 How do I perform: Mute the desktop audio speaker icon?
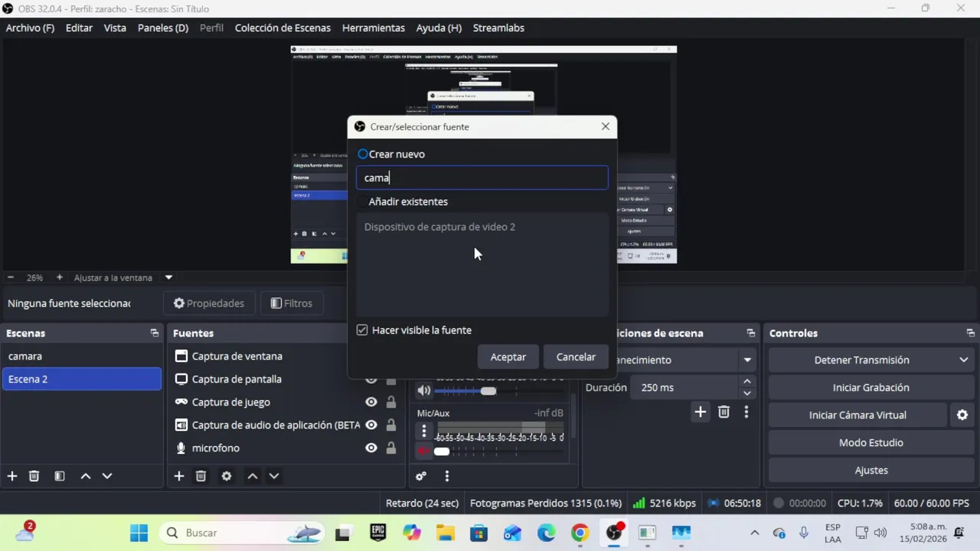click(424, 390)
